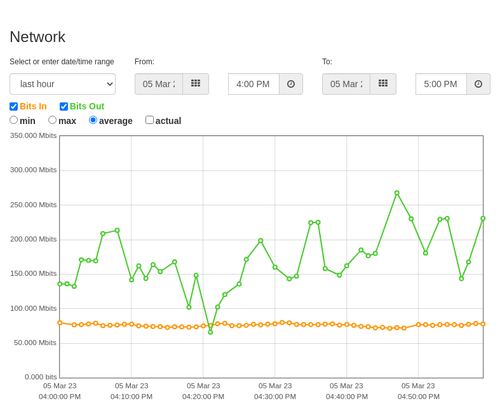Click the From time field '4:00 PM'
This screenshot has height=403, width=500.
254,84
